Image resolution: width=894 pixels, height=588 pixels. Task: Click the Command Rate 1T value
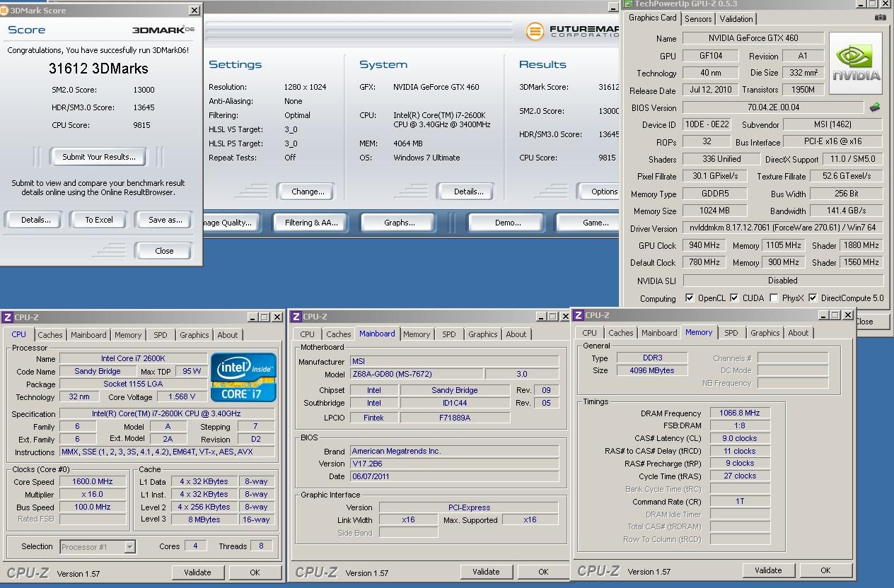[x=741, y=501]
